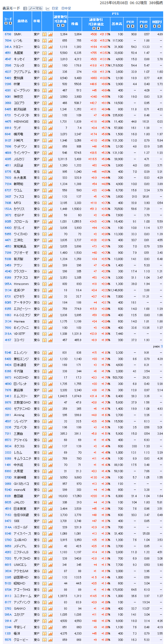Viewport: 166px width, 644px height.
Task: Sort PBR column ascending with up arrow
Action: click(x=142, y=26)
